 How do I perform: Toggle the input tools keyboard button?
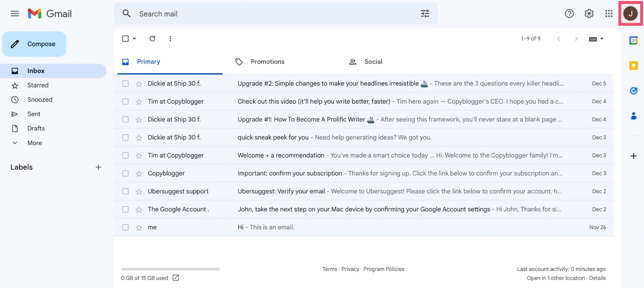[593, 39]
